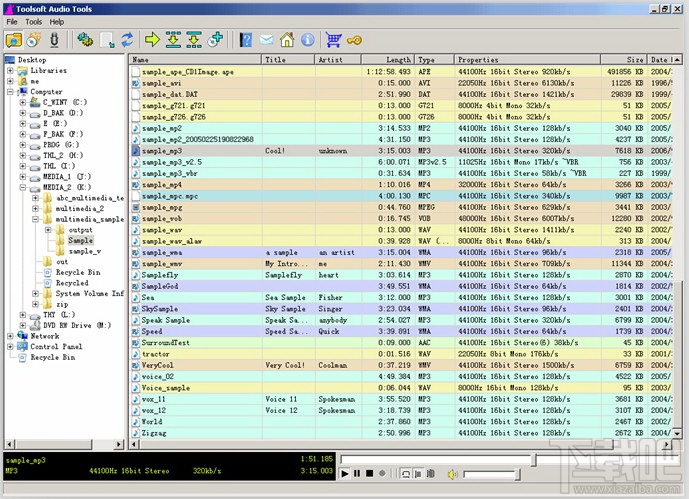Click the green gears convert icon
The width and height of the screenshot is (689, 499).
pos(84,40)
